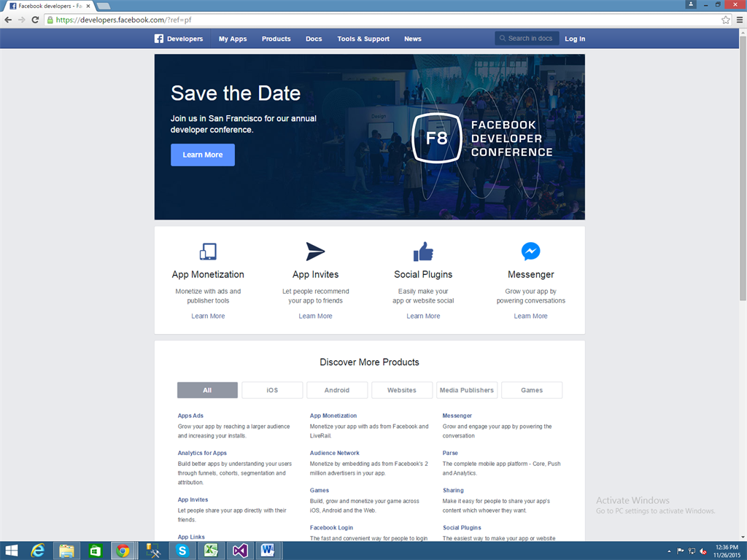Click the Messenger chat bubble icon
747x560 pixels.
tap(531, 252)
